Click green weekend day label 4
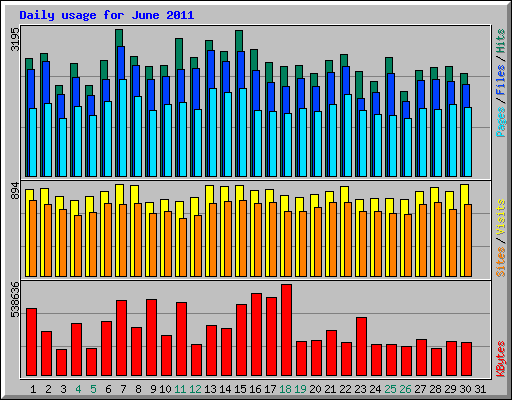512x400 pixels. (78, 389)
